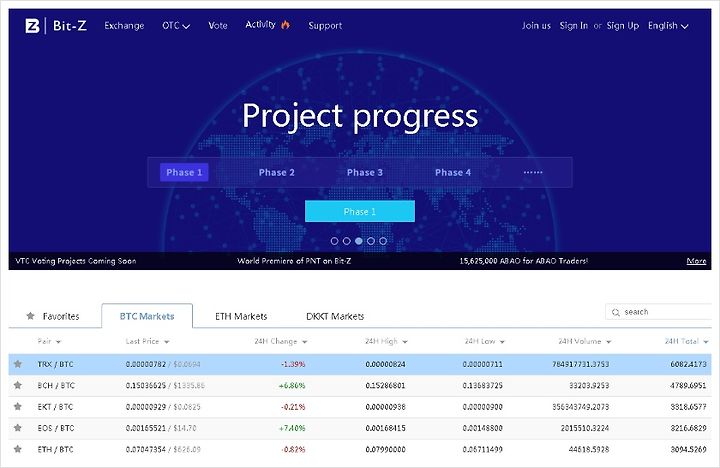Click the BCH / BTC pair name
Viewport: 720px width, 468px height.
click(x=56, y=385)
